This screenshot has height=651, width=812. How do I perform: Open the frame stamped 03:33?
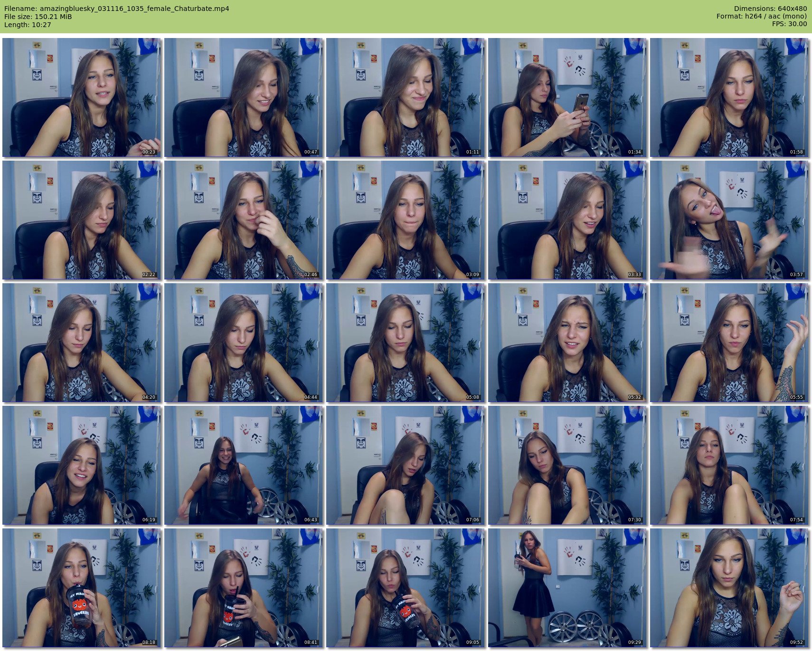tap(567, 220)
